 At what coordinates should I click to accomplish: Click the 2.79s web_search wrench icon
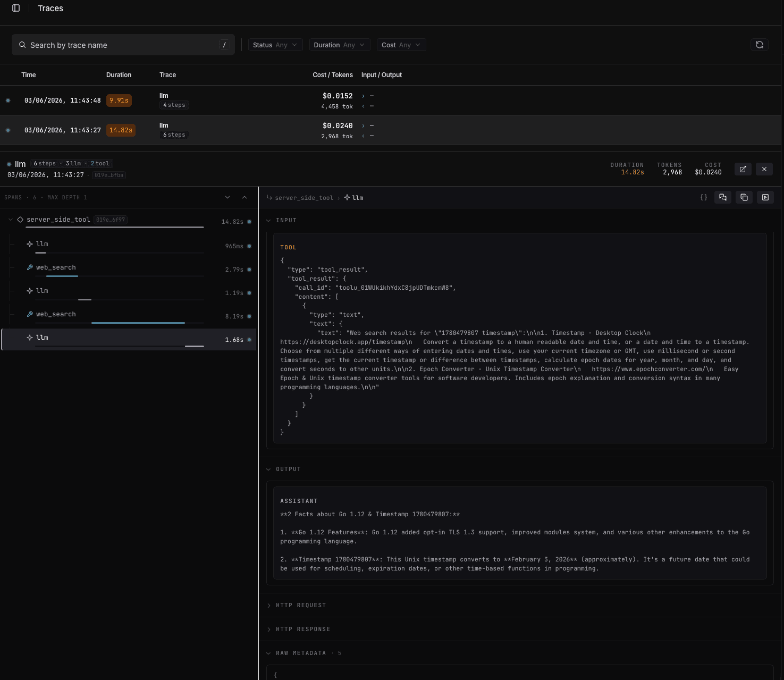pyautogui.click(x=30, y=267)
